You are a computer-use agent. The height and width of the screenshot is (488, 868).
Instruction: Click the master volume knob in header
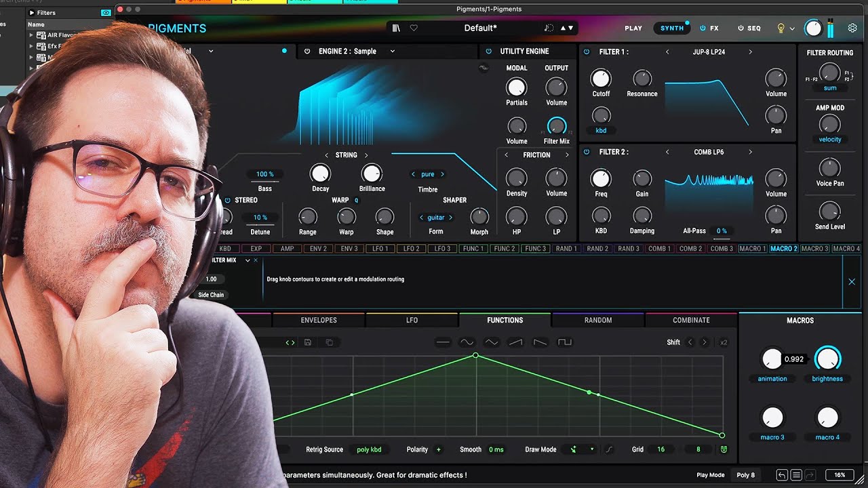coord(813,28)
